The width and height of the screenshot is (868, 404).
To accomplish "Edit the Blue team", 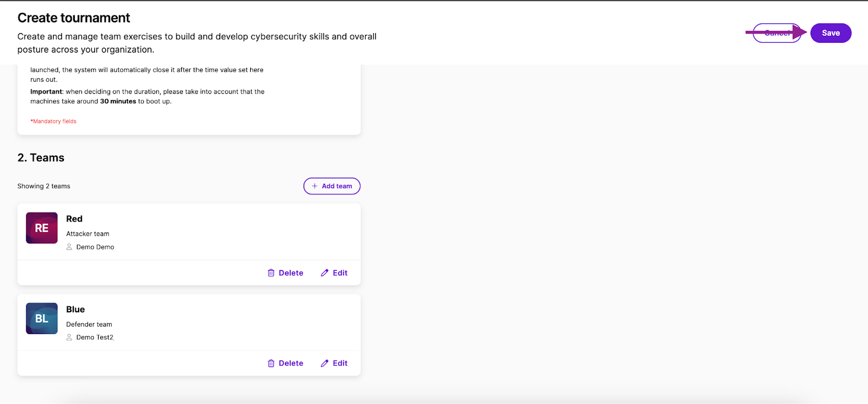I will tap(334, 363).
